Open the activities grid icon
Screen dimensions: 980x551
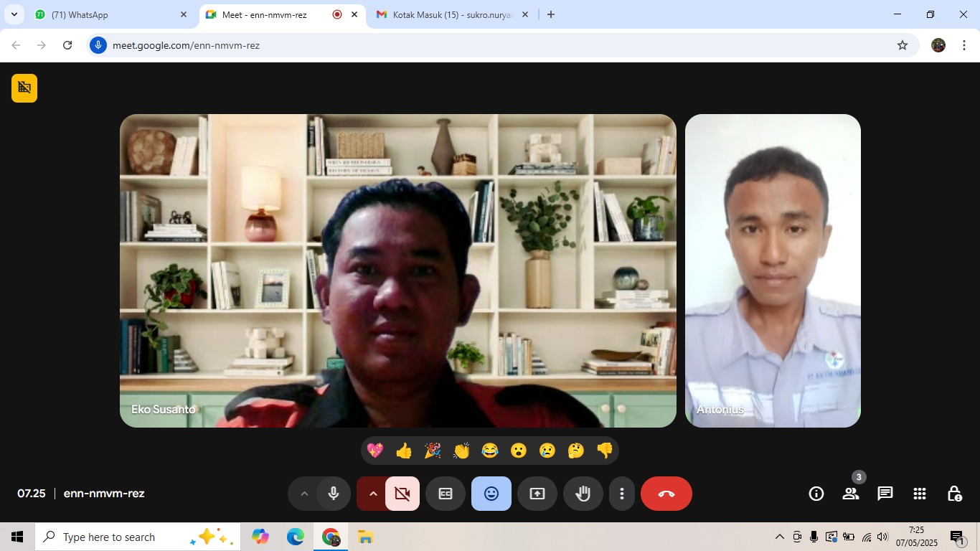pyautogui.click(x=919, y=494)
